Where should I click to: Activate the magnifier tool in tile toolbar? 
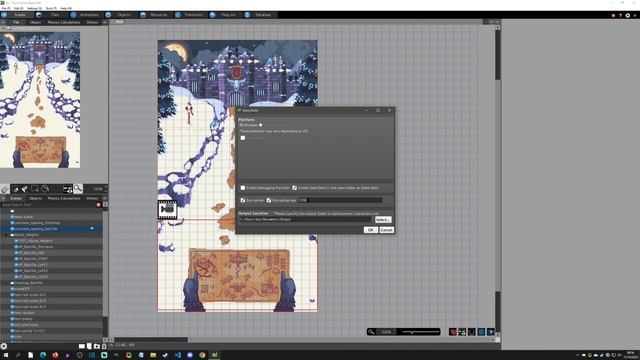pos(78,188)
